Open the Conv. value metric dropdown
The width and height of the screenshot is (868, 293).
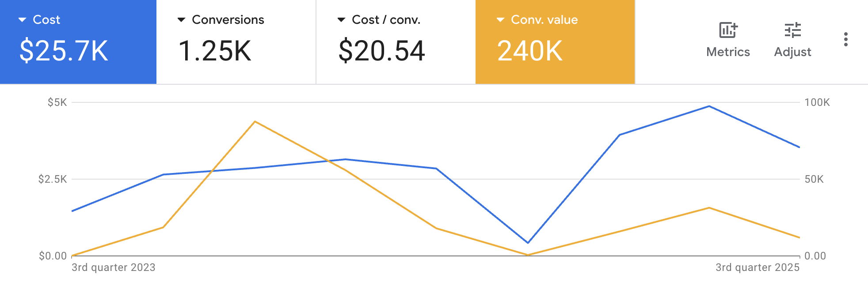tap(501, 19)
